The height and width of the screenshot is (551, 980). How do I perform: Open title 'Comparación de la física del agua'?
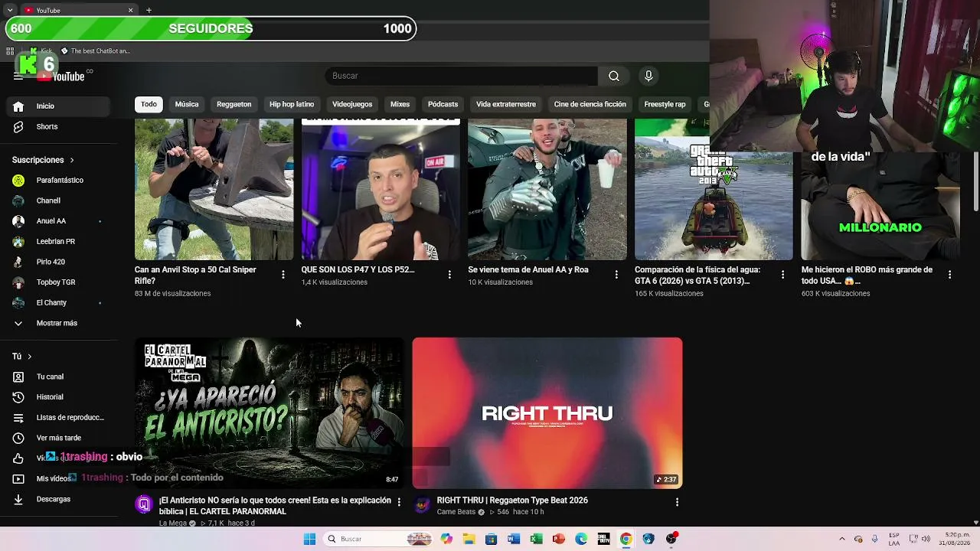coord(697,275)
